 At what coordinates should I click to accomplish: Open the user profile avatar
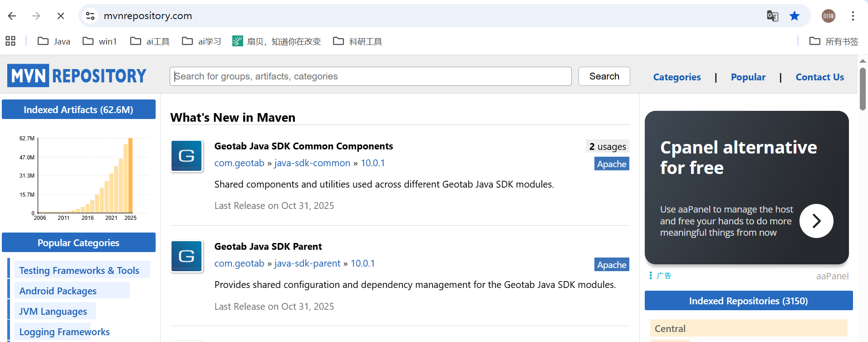coord(829,16)
